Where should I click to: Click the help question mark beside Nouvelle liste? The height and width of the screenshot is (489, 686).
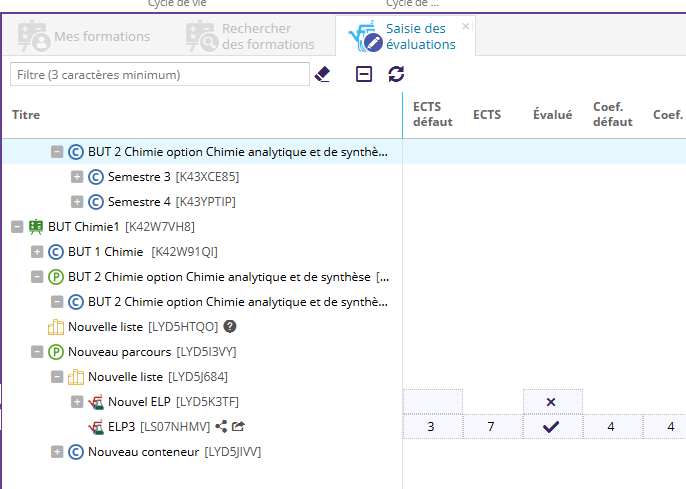(229, 327)
